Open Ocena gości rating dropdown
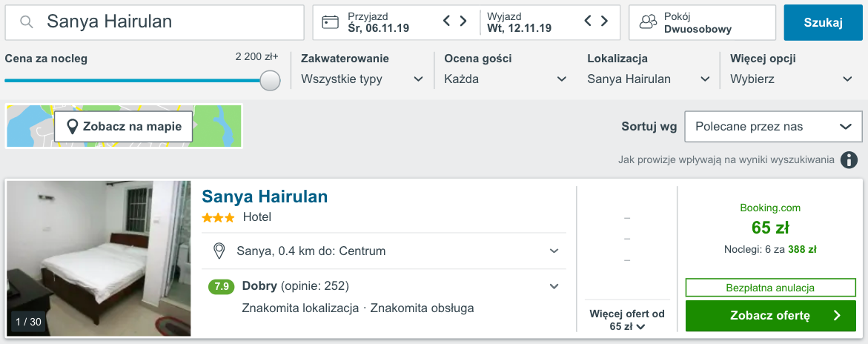The image size is (868, 344). click(x=506, y=79)
